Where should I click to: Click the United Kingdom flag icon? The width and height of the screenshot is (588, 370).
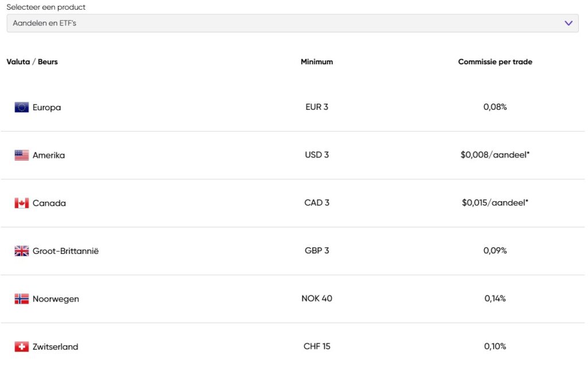tap(22, 251)
